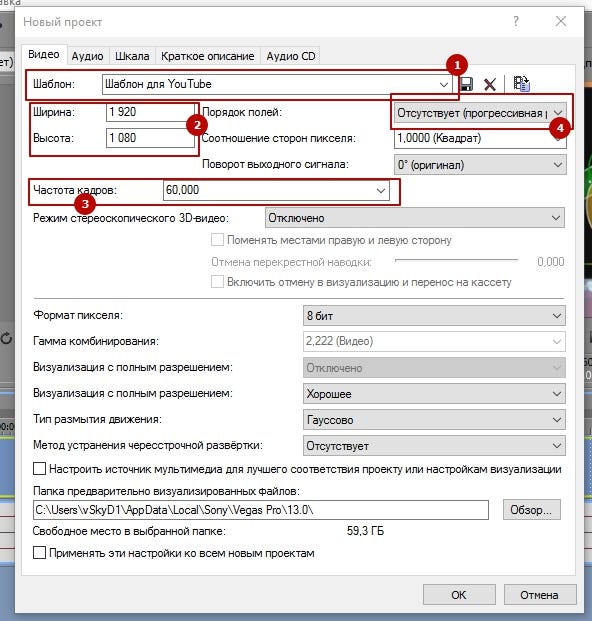Screen dimensions: 592x621
Task: Tick Включить отмену в визуализацию checkbox
Action: tap(217, 282)
